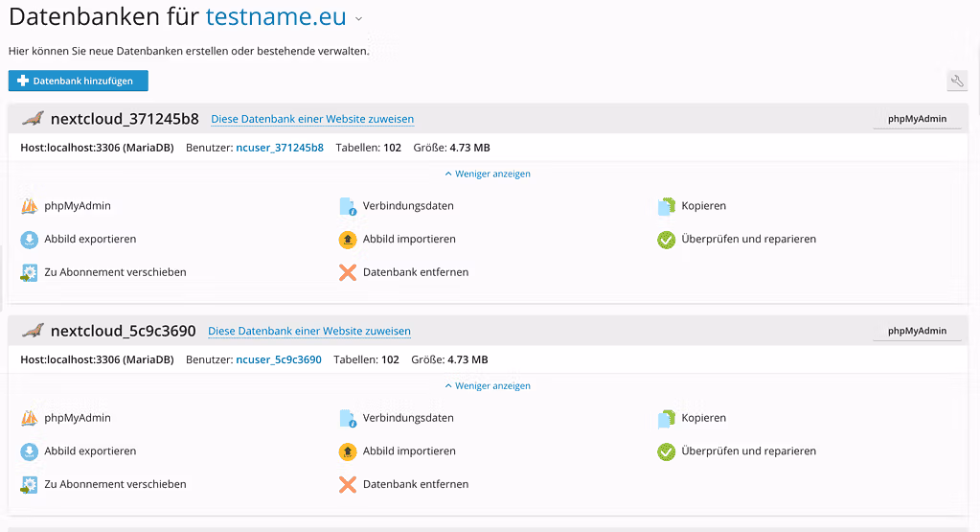Assign nextcloud_371245b8 to a website link
The image size is (980, 532).
(x=312, y=119)
